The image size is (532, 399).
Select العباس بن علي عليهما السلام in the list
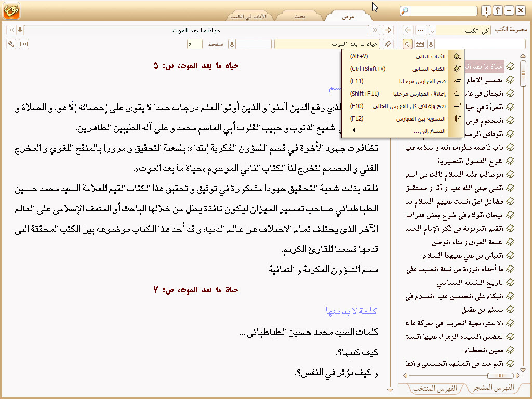point(463,256)
